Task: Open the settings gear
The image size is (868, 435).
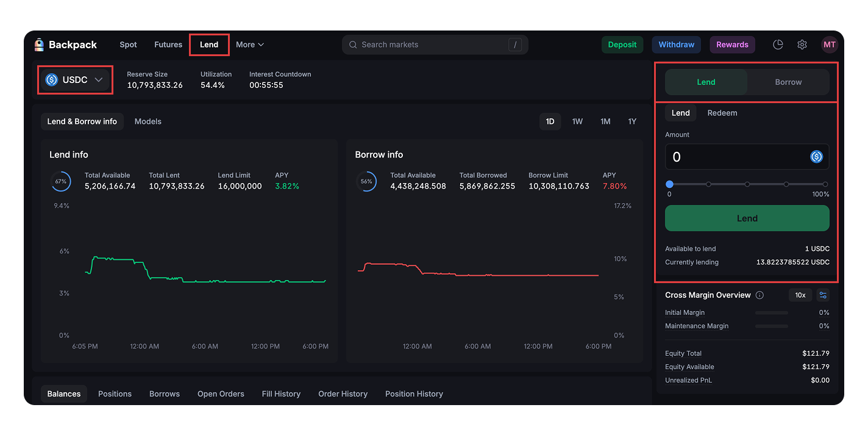Action: point(802,45)
